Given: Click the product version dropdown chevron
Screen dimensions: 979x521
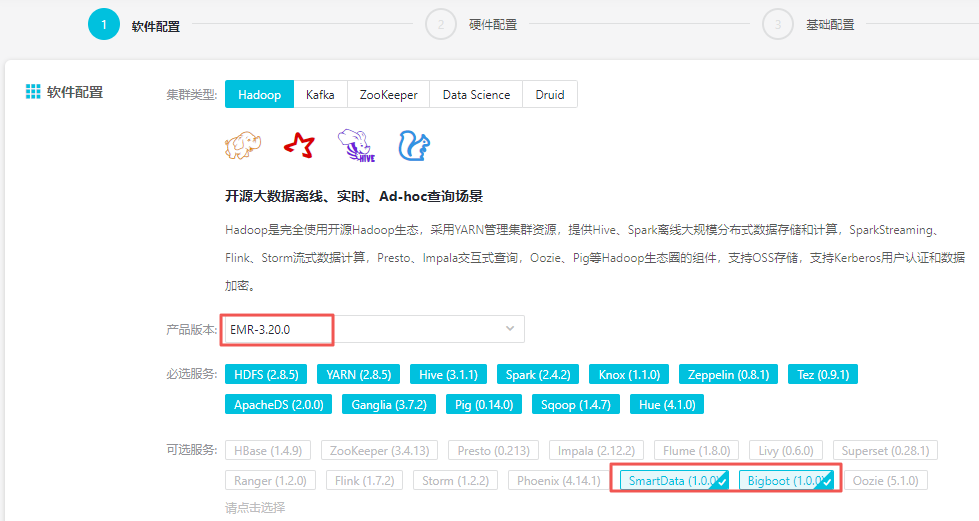Looking at the screenshot, I should (x=510, y=329).
